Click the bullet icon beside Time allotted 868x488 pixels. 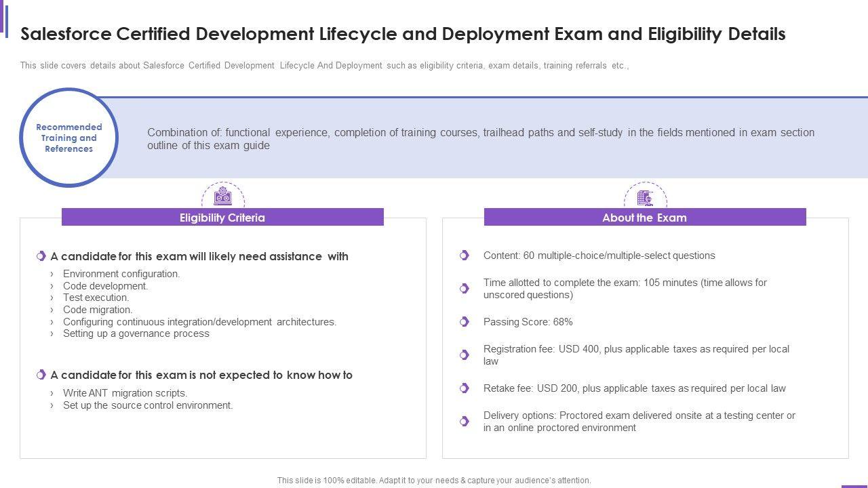click(465, 289)
